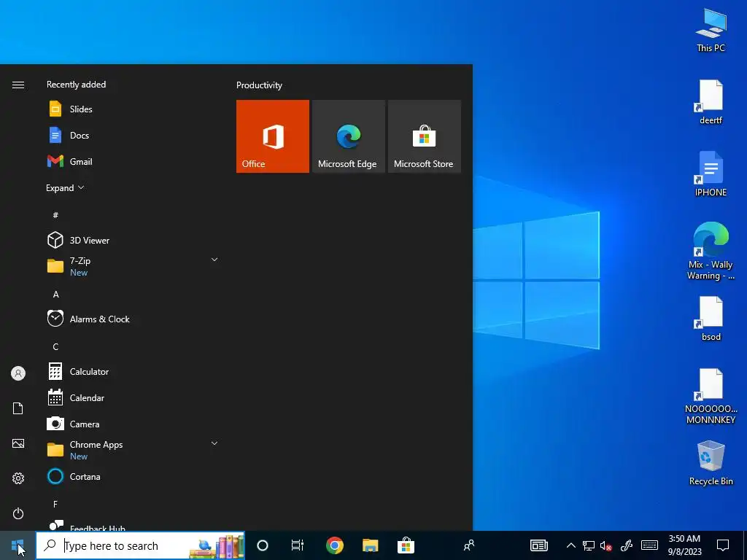Toggle the Start menu hamburger navigation
The width and height of the screenshot is (747, 560).
[x=18, y=85]
